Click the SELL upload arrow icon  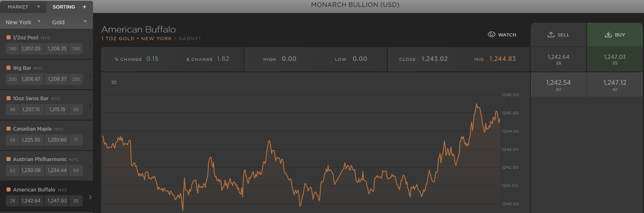(551, 34)
